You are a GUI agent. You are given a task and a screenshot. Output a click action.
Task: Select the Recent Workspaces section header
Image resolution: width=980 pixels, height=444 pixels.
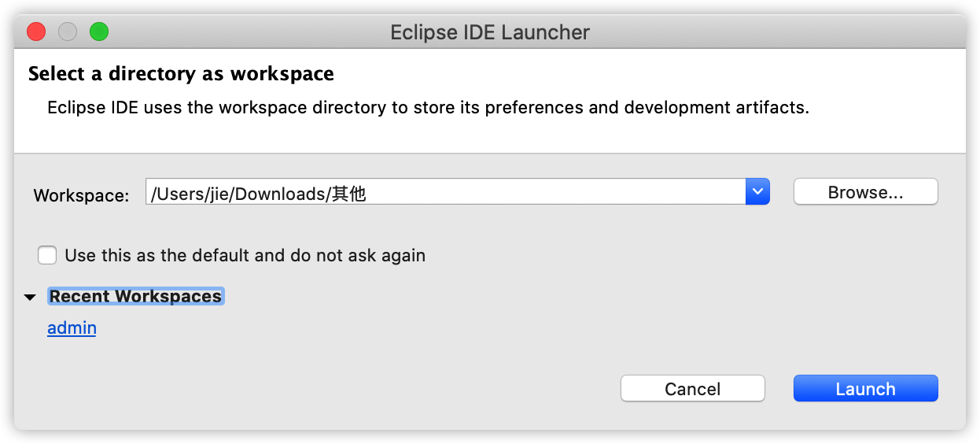(x=136, y=297)
